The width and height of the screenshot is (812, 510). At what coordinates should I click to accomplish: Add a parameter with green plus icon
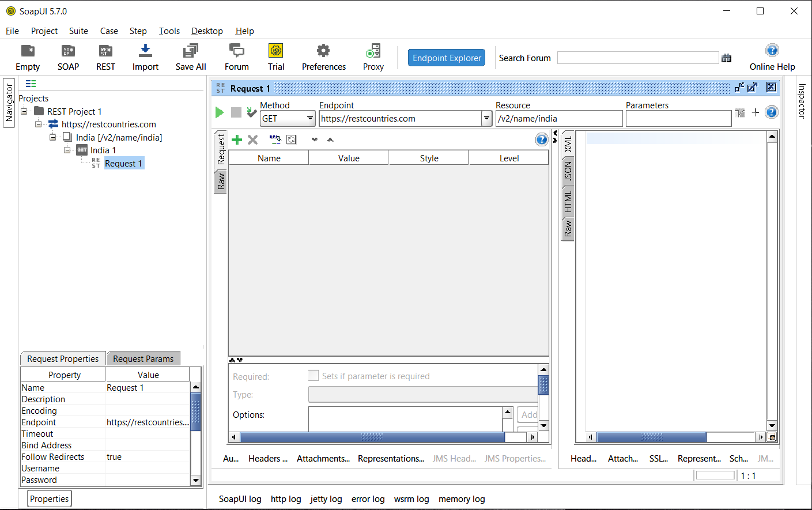pyautogui.click(x=237, y=140)
